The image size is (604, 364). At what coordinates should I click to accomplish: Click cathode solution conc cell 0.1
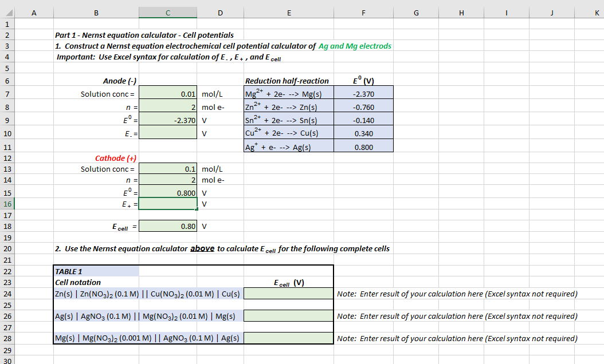click(168, 169)
